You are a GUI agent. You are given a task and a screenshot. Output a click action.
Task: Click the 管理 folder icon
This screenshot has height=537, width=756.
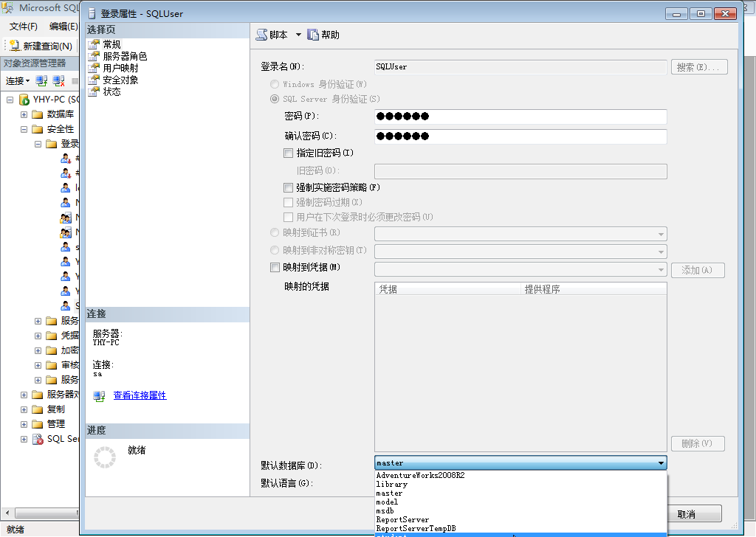tap(38, 424)
